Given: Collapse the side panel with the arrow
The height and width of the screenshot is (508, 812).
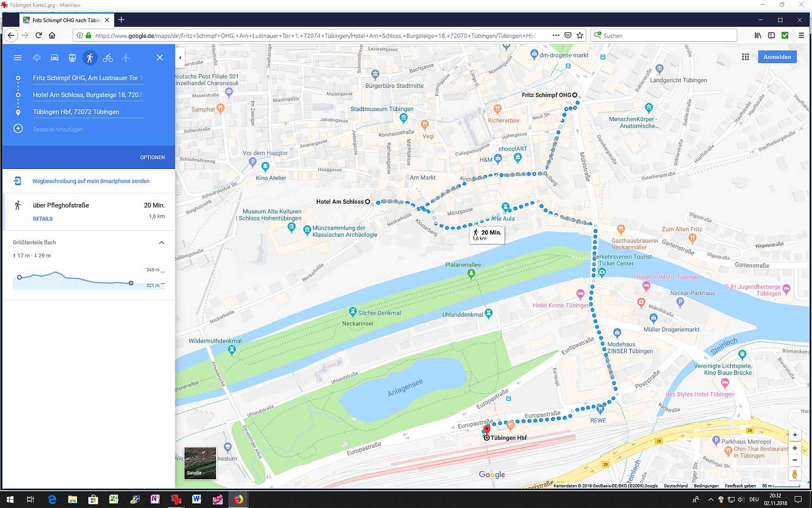Looking at the screenshot, I should pyautogui.click(x=180, y=57).
